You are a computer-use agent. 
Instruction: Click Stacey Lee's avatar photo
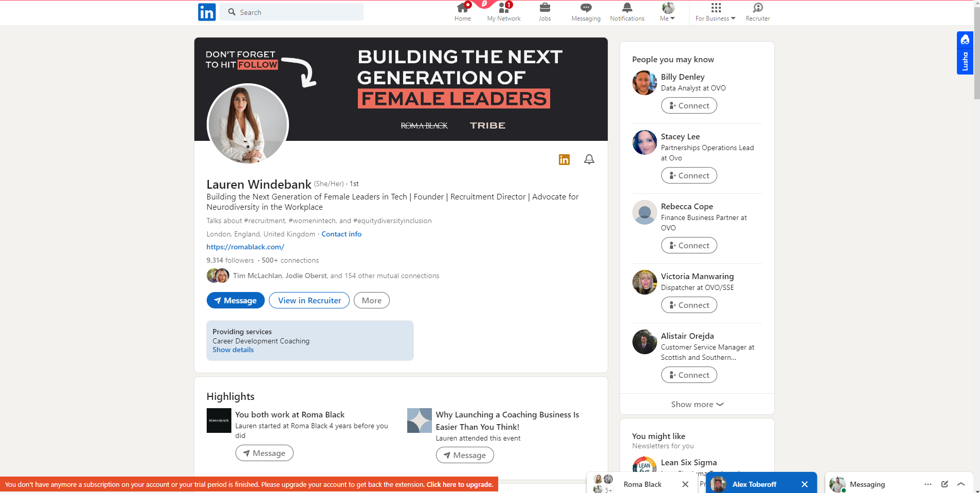(x=645, y=142)
